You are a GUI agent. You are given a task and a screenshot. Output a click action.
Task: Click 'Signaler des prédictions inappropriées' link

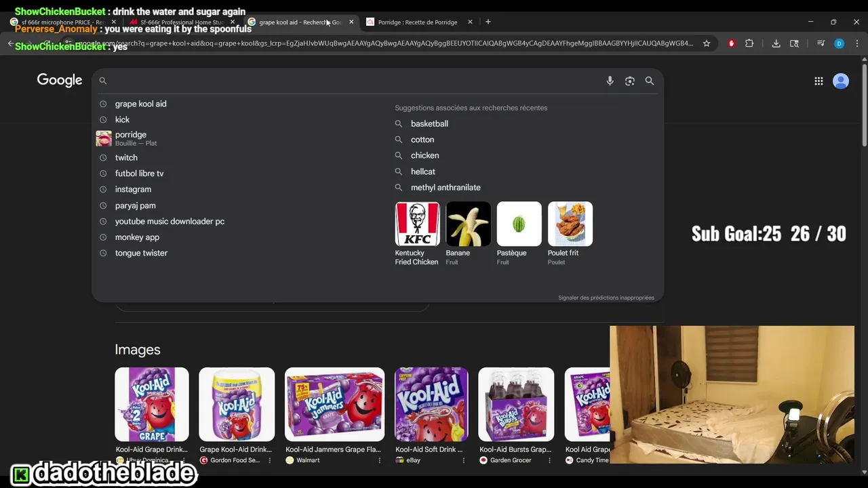[606, 298]
